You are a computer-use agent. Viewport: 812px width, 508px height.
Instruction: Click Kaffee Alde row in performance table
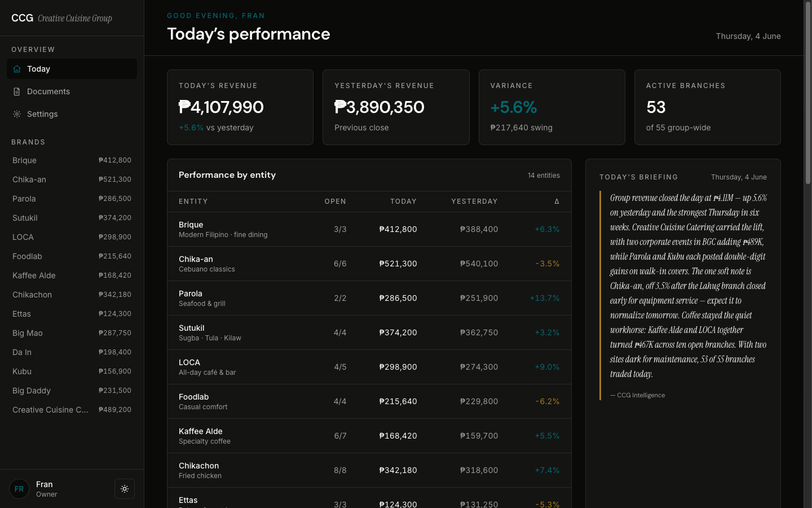tap(369, 436)
